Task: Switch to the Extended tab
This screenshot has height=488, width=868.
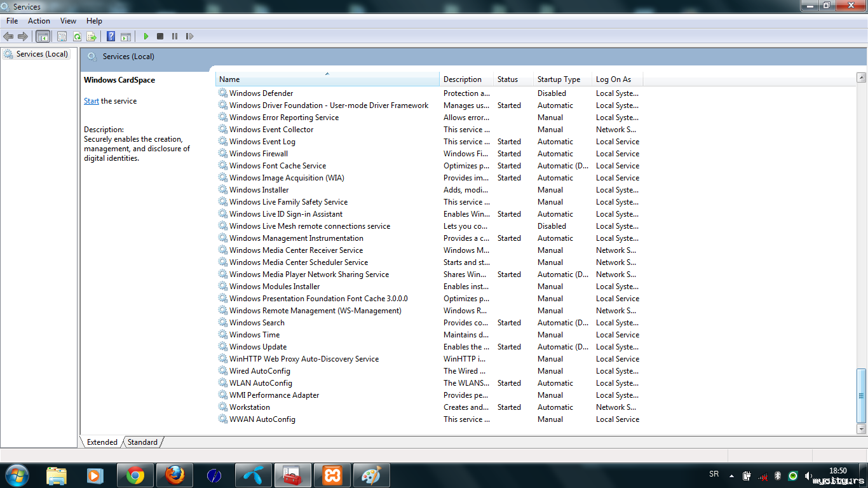Action: pos(102,442)
